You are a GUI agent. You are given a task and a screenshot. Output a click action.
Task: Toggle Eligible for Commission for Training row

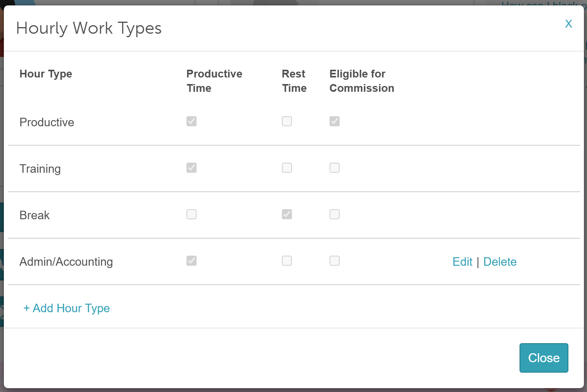tap(335, 168)
